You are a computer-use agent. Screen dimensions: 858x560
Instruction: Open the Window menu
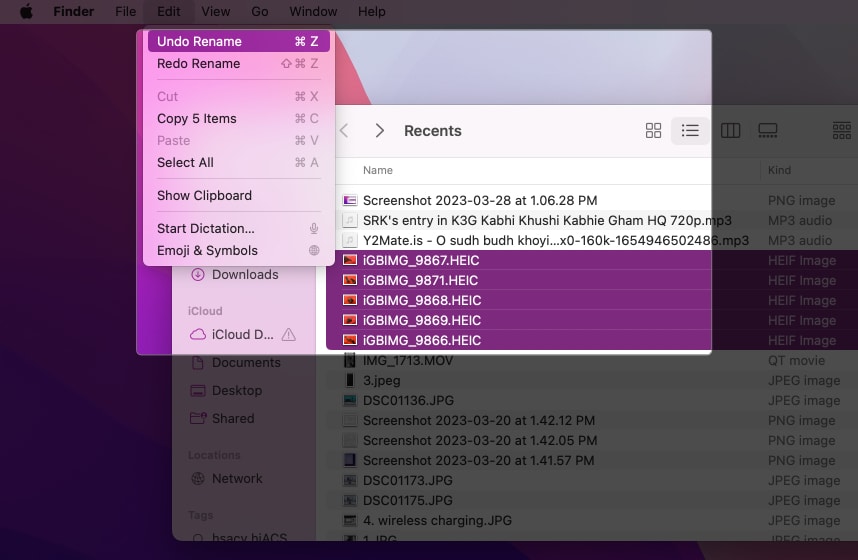(313, 11)
